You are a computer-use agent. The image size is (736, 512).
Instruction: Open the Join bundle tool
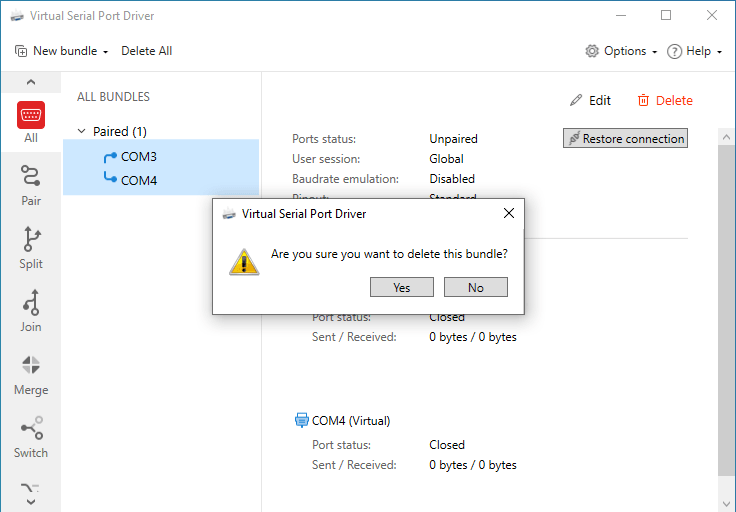pyautogui.click(x=31, y=311)
